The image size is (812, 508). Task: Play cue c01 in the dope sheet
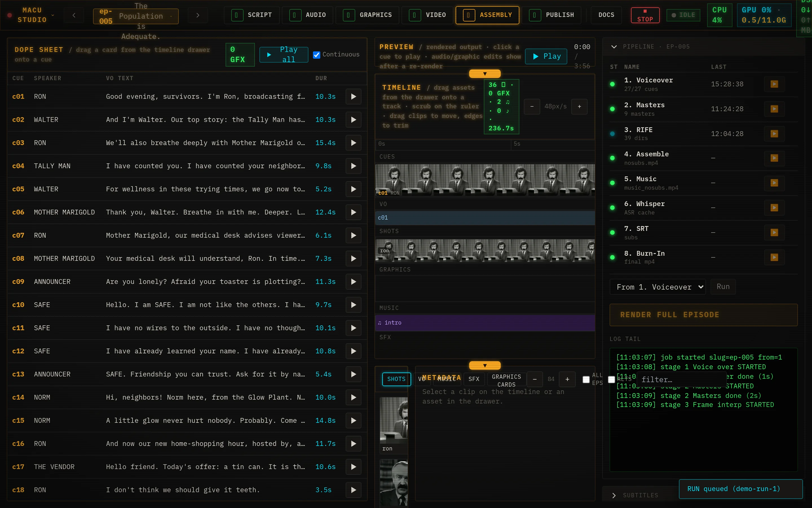(353, 97)
